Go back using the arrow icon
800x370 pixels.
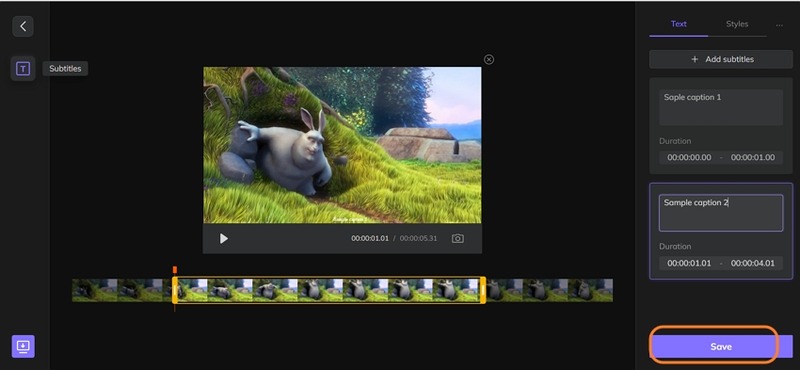coord(23,27)
